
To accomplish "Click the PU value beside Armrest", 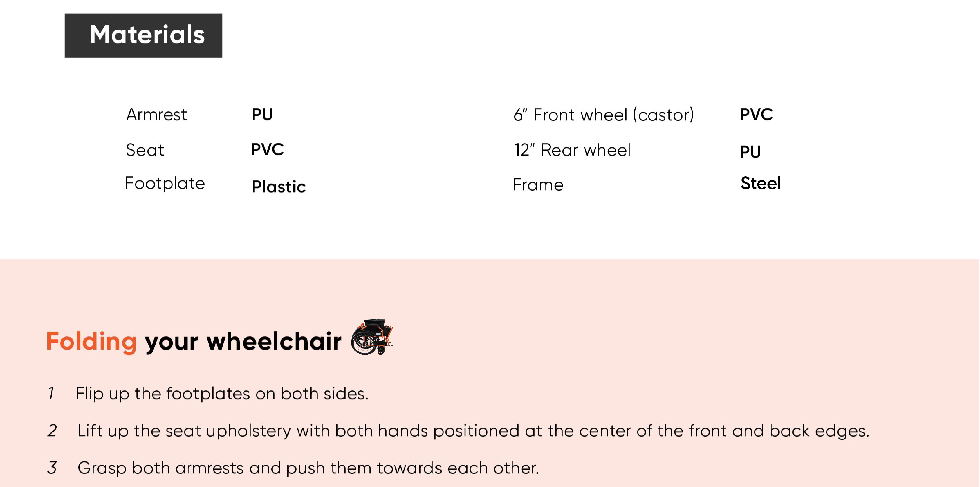I will (262, 114).
